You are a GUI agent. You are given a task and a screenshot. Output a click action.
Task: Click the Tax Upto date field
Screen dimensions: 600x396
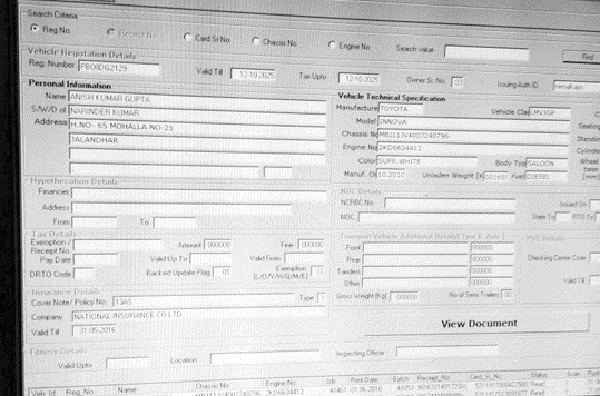click(359, 78)
